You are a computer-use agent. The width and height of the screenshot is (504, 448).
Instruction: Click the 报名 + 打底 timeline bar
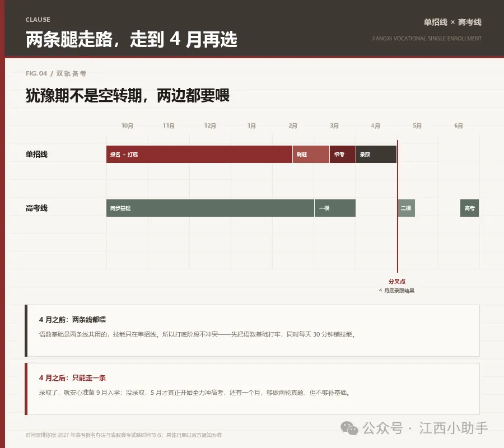tap(199, 154)
